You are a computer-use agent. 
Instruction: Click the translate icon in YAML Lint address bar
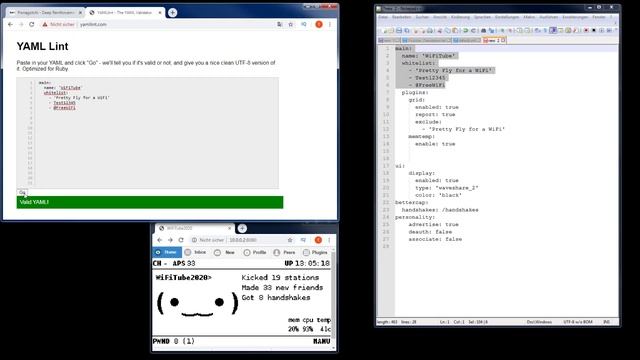click(280, 24)
